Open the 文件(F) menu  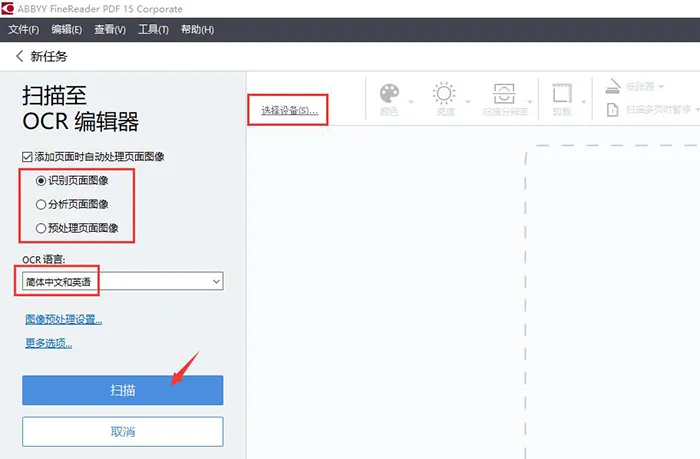[x=23, y=29]
